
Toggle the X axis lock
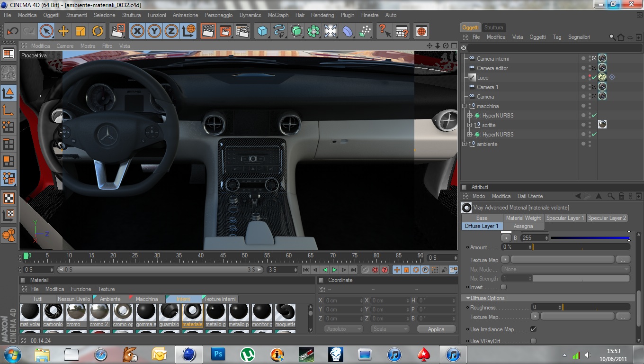click(137, 31)
